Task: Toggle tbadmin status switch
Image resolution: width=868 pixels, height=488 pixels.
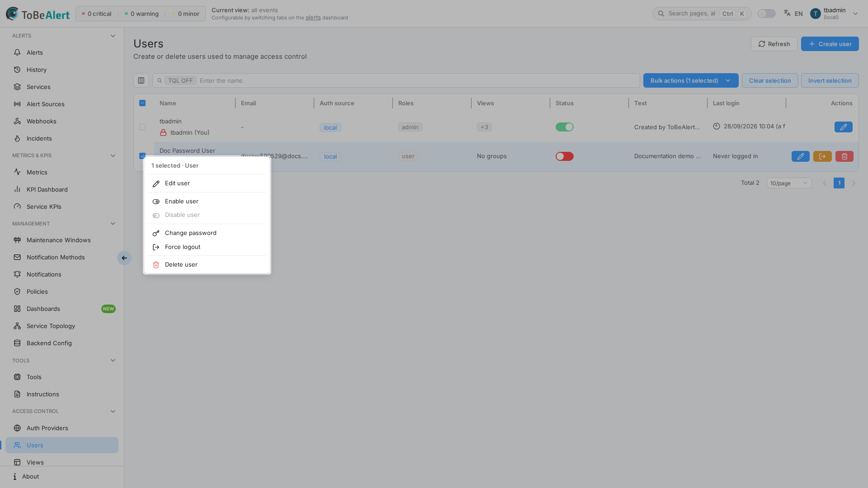Action: coord(564,127)
